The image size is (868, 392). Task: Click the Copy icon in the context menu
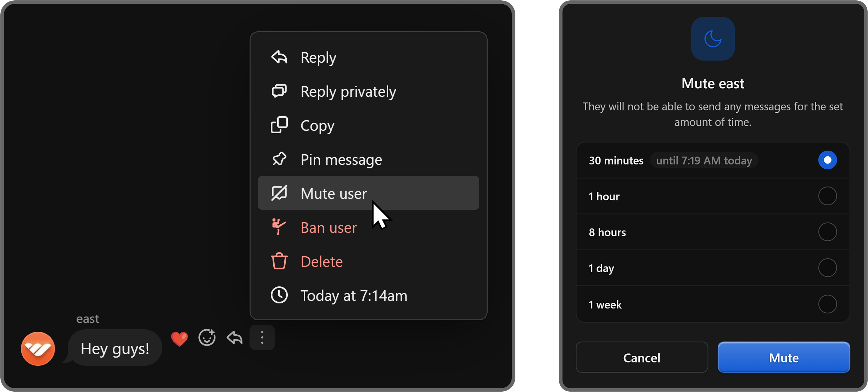click(279, 125)
